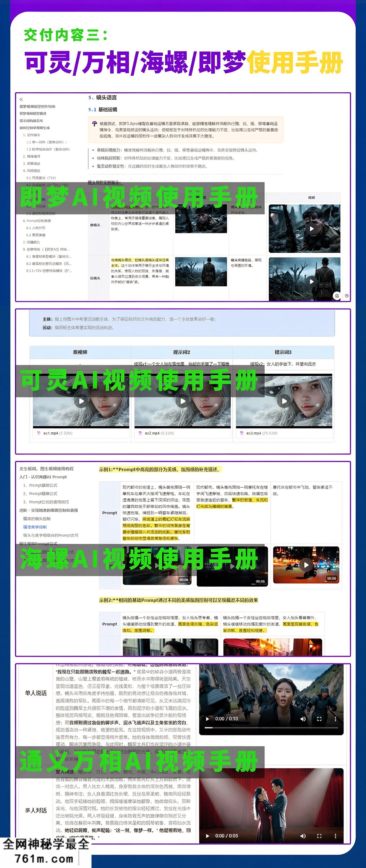Go to '6. Prompt控制美感' section

37,221
